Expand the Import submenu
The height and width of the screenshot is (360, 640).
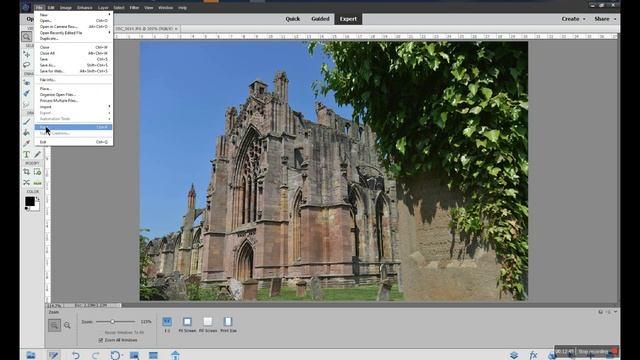tap(73, 107)
